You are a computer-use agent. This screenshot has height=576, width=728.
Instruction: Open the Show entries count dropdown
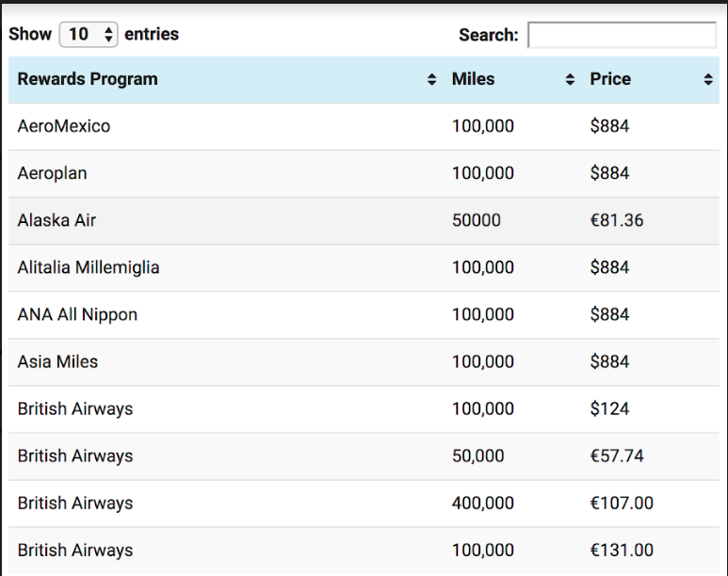89,34
